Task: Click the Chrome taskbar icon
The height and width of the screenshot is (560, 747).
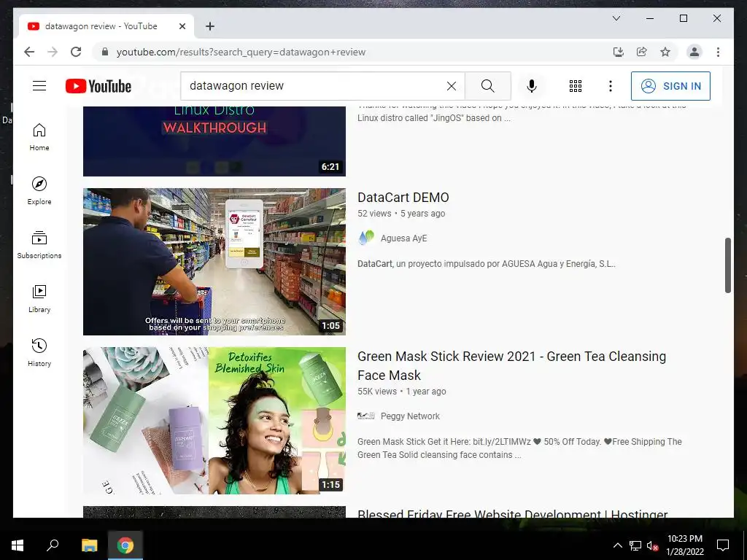Action: [125, 545]
